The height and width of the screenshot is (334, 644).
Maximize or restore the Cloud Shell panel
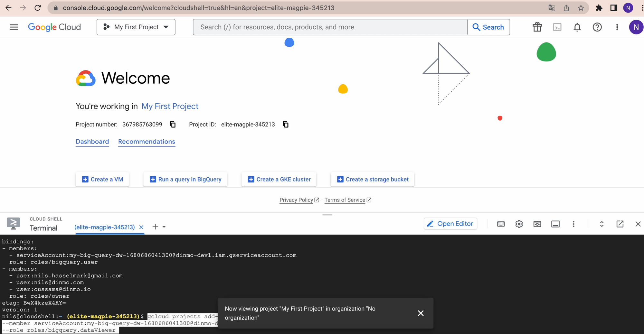click(x=601, y=224)
